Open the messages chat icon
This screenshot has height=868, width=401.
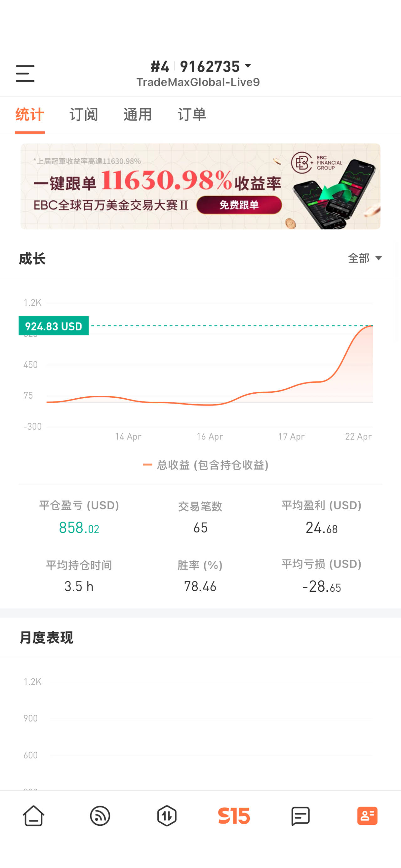pos(300,816)
